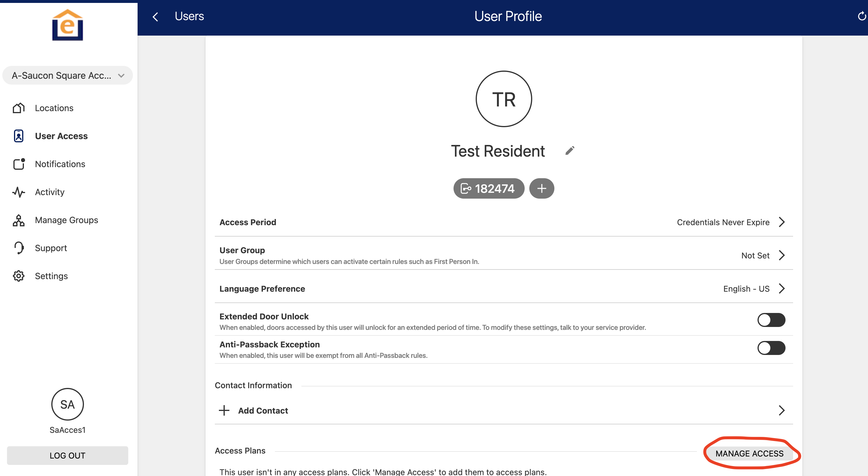Go to Notifications menu item
868x476 pixels.
pos(60,164)
